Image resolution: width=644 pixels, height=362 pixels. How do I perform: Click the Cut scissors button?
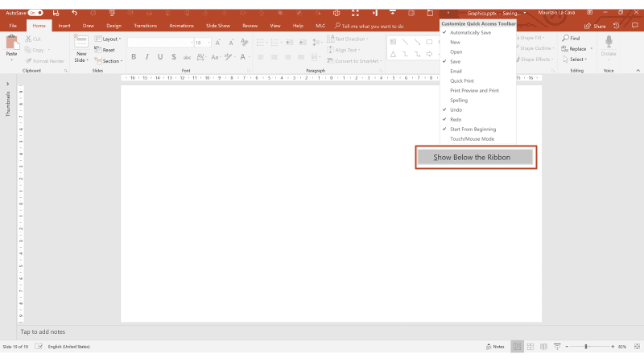click(x=33, y=39)
